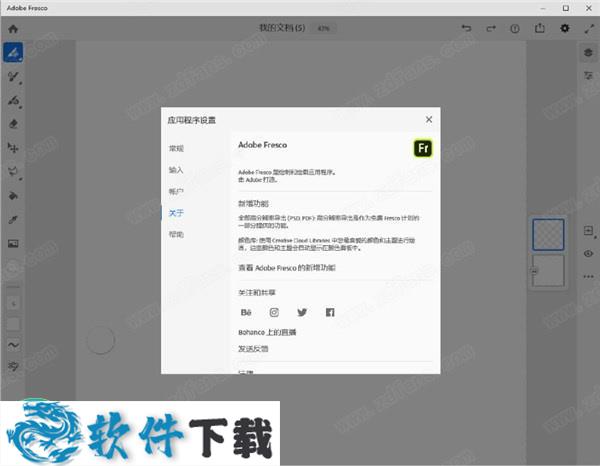Click the 发送反馈 link
Image resolution: width=600 pixels, height=466 pixels.
tap(253, 349)
